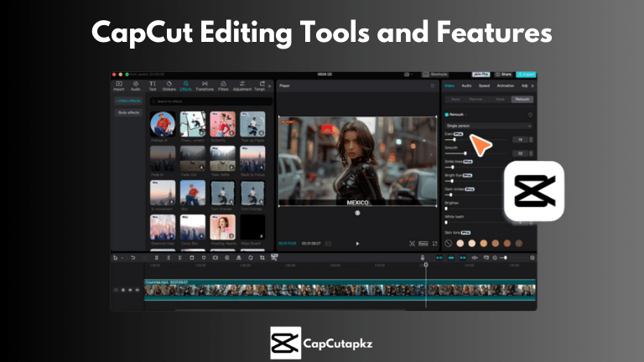This screenshot has height=362, width=644.
Task: Select the pointer tool in timeline toolbar
Action: click(x=116, y=258)
